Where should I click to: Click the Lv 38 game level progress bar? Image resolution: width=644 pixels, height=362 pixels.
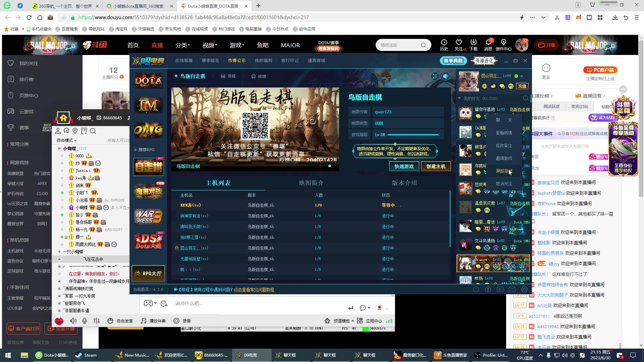[x=413, y=135]
